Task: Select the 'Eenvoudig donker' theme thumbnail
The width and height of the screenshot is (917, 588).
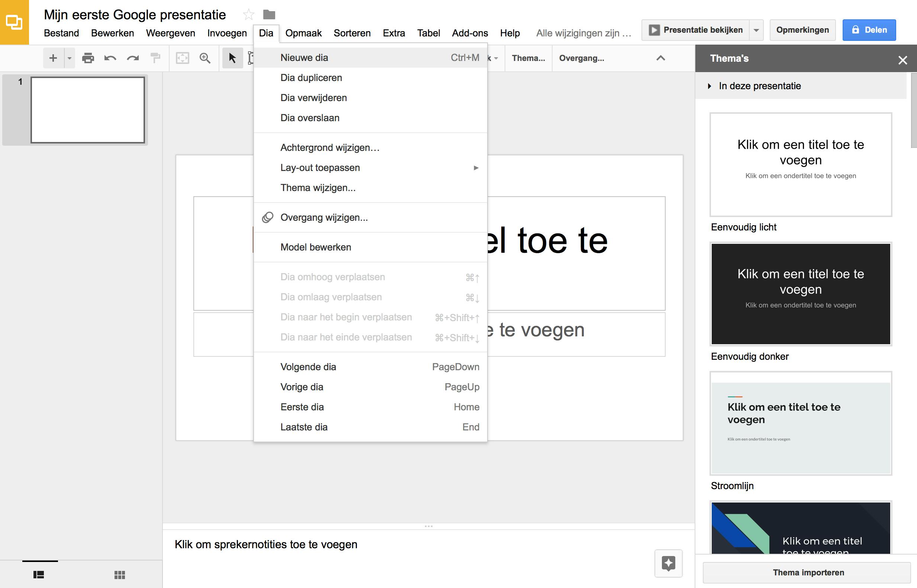Action: pyautogui.click(x=801, y=294)
